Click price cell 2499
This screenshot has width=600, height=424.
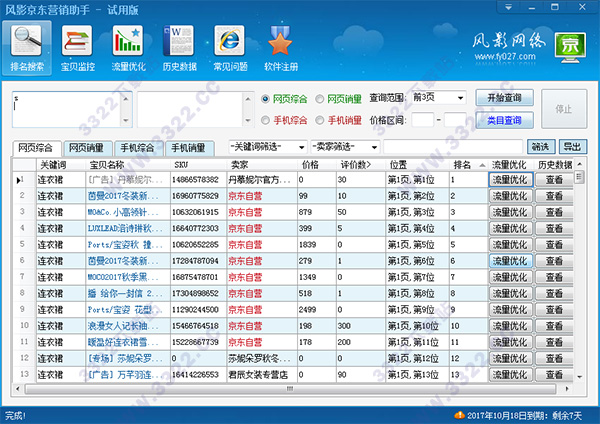tap(317, 310)
